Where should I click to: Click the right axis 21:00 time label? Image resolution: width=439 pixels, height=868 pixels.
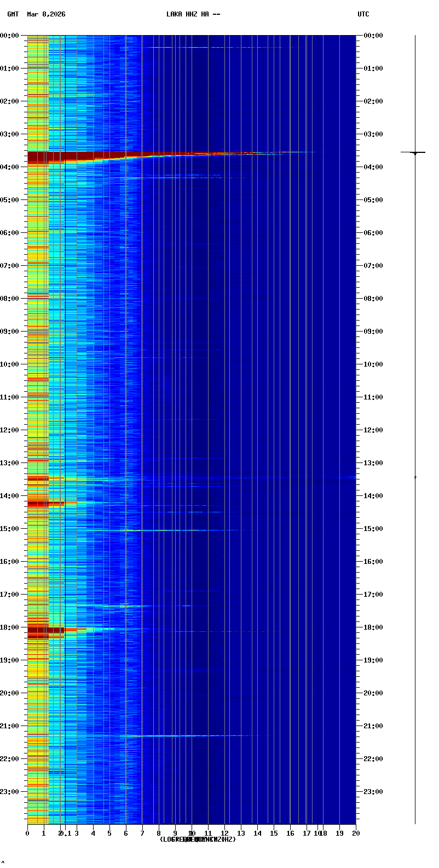(373, 726)
